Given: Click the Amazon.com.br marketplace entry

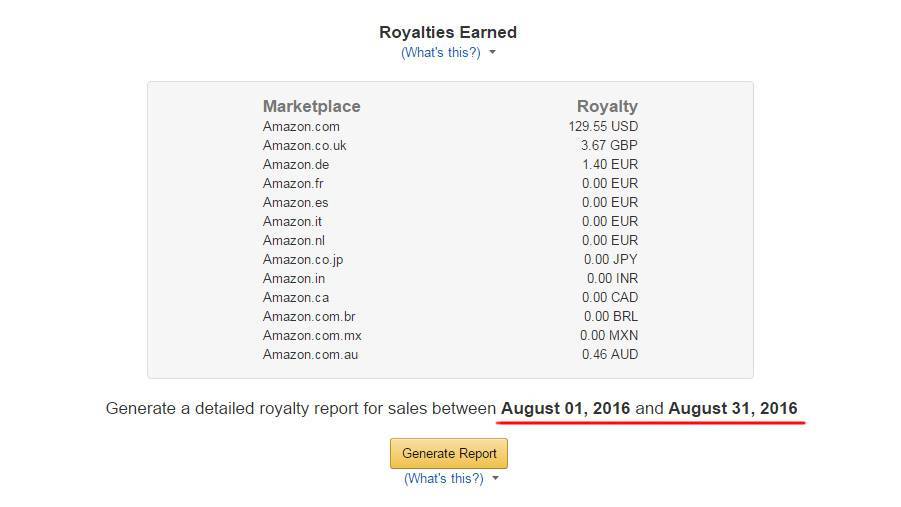Looking at the screenshot, I should pos(309,316).
